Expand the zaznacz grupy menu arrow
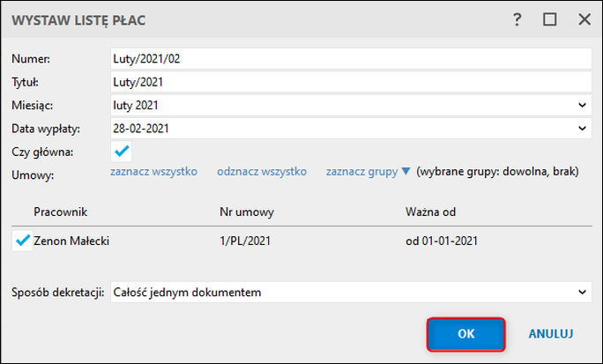Screen dimensions: 603x364 (406, 172)
